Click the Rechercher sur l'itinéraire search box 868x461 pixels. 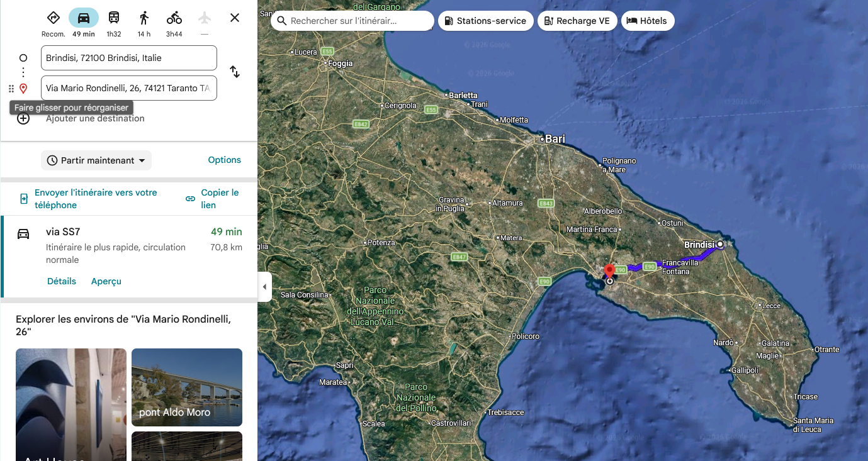tap(352, 21)
